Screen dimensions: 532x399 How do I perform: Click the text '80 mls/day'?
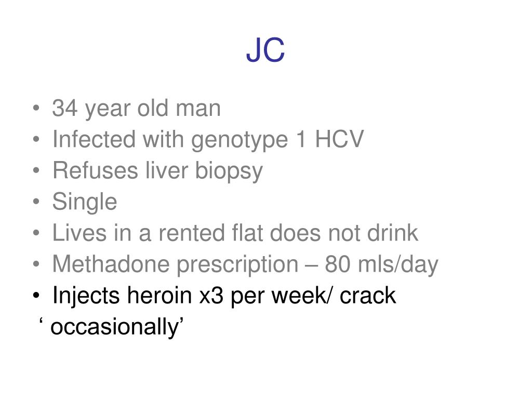click(381, 264)
